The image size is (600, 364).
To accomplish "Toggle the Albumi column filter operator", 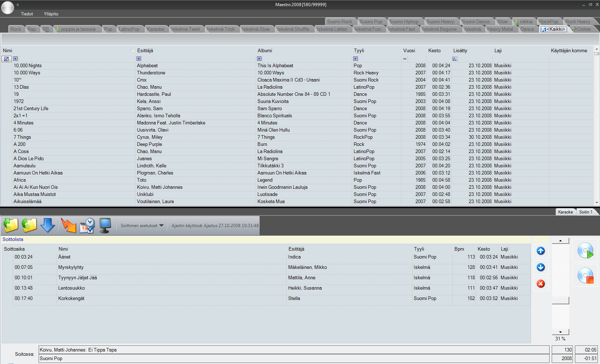I will click(259, 59).
